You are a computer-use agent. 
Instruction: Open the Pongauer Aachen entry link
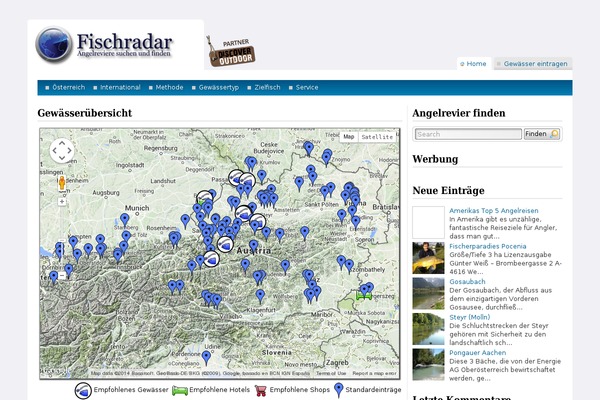coord(477,353)
